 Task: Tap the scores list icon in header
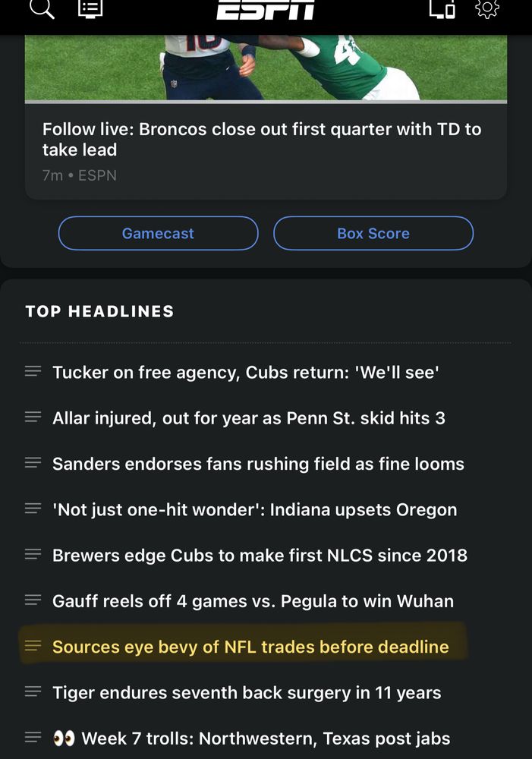point(90,8)
